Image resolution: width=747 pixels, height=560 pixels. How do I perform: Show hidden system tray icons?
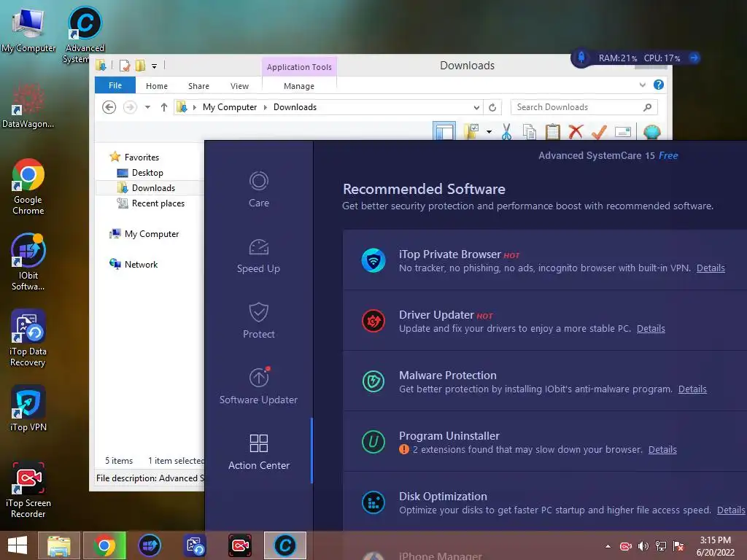608,546
